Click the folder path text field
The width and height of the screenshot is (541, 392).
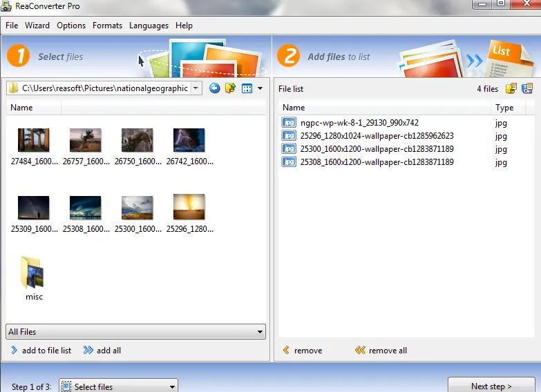pos(105,88)
